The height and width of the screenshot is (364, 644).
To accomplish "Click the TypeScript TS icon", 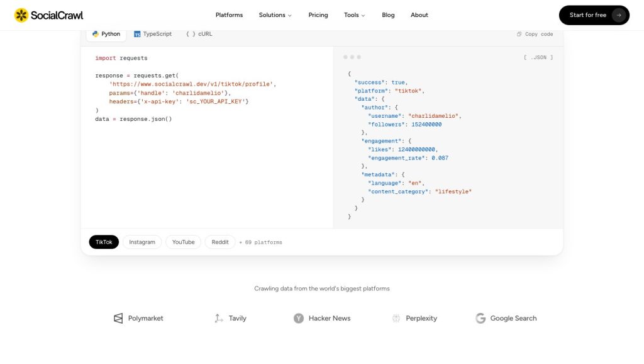I will [137, 34].
